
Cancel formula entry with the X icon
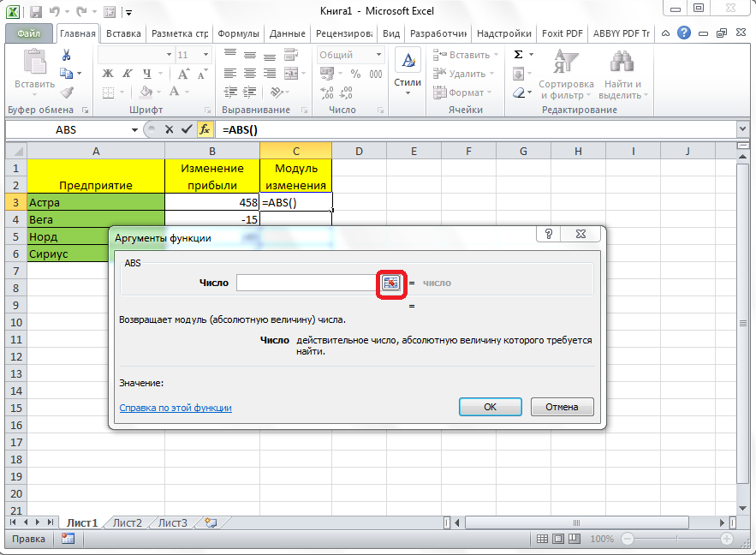click(169, 129)
